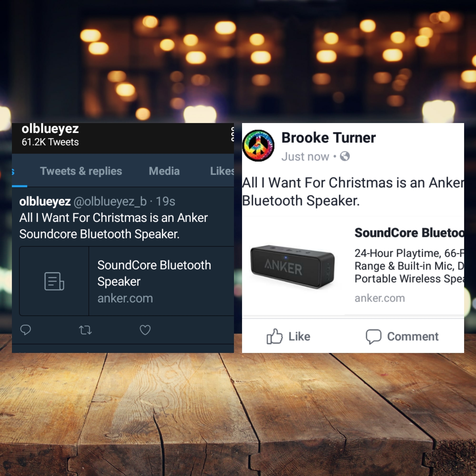Click the SoundCore Bluetooth headline in the Facebook preview

click(x=409, y=233)
